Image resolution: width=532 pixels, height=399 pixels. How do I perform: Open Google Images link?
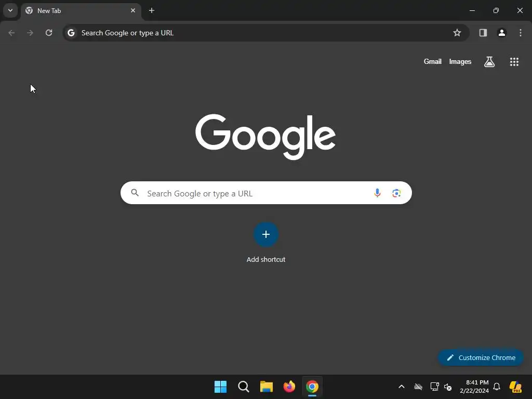pos(460,61)
